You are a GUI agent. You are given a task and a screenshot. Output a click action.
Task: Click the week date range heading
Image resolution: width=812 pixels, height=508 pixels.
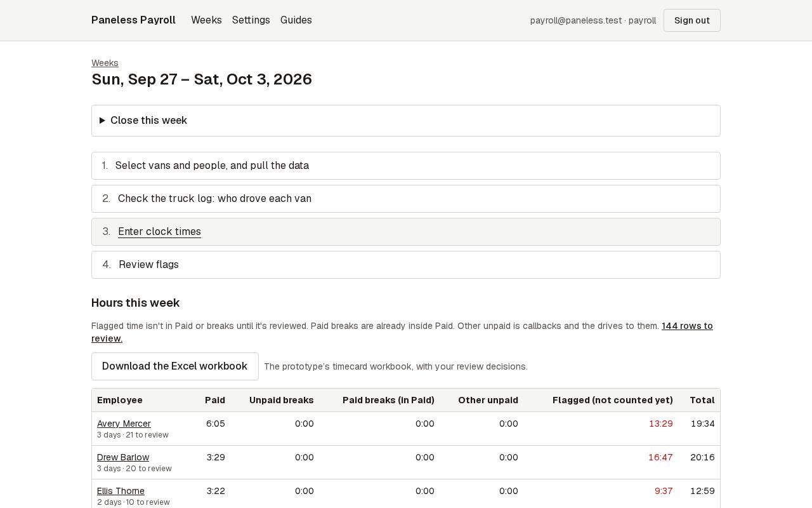pos(202,79)
